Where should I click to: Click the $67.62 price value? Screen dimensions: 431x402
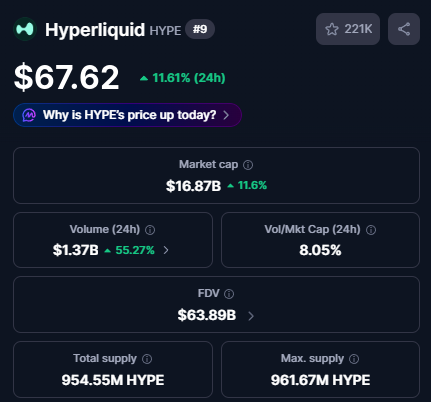pos(66,77)
